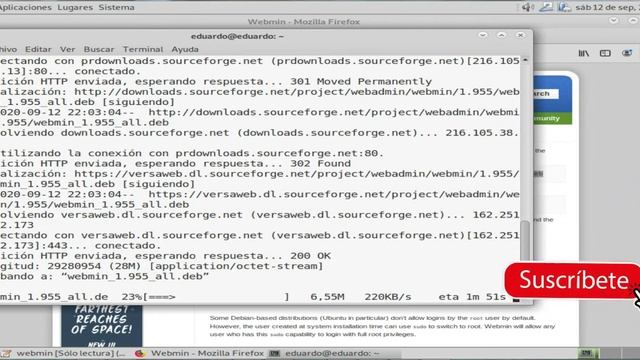
Task: Open Firefox Library icon in toolbar
Action: pyautogui.click(x=584, y=53)
